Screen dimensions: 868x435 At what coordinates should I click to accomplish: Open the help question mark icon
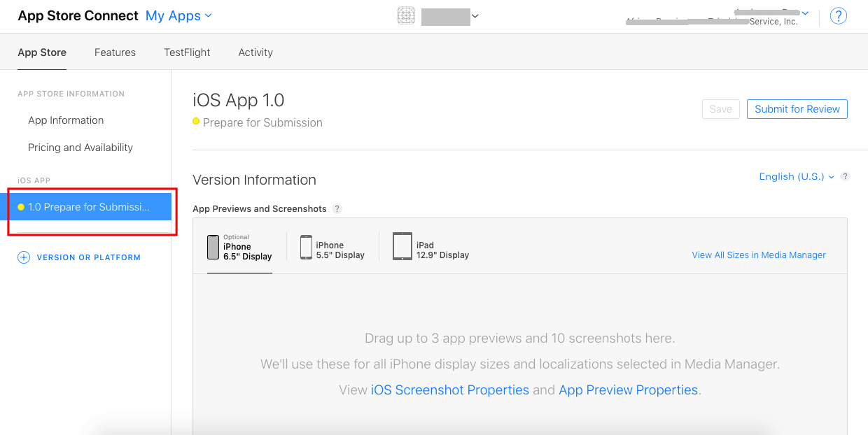[839, 16]
